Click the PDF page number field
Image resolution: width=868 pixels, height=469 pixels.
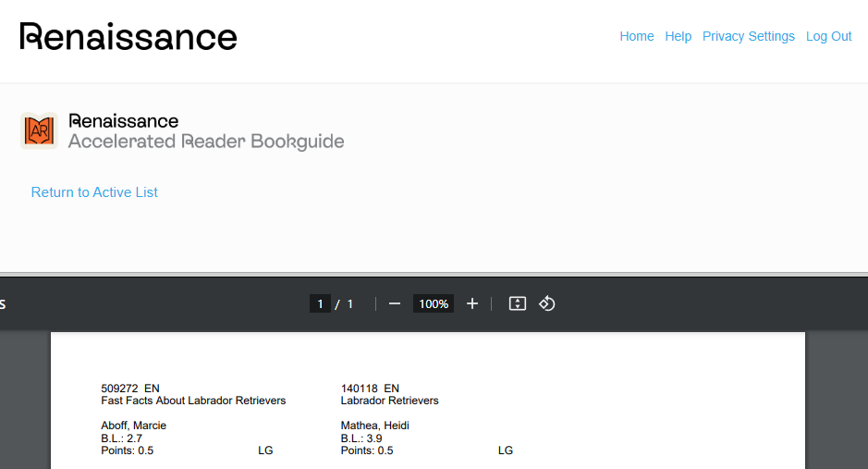tap(320, 304)
